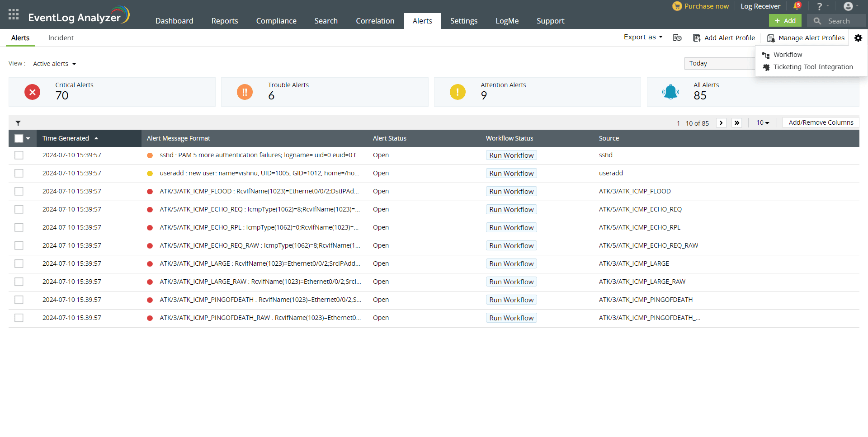Open the settings gear beside Manage Alert Profiles
The width and height of the screenshot is (868, 437).
[858, 38]
